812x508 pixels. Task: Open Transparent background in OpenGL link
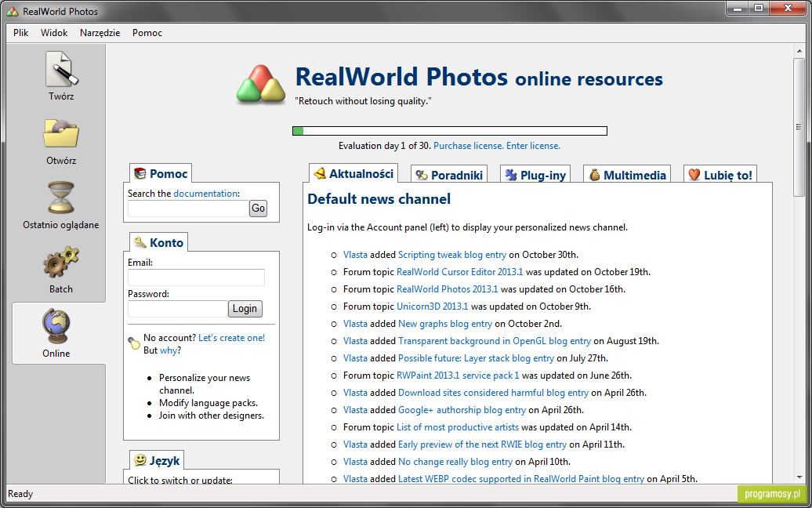click(x=495, y=341)
